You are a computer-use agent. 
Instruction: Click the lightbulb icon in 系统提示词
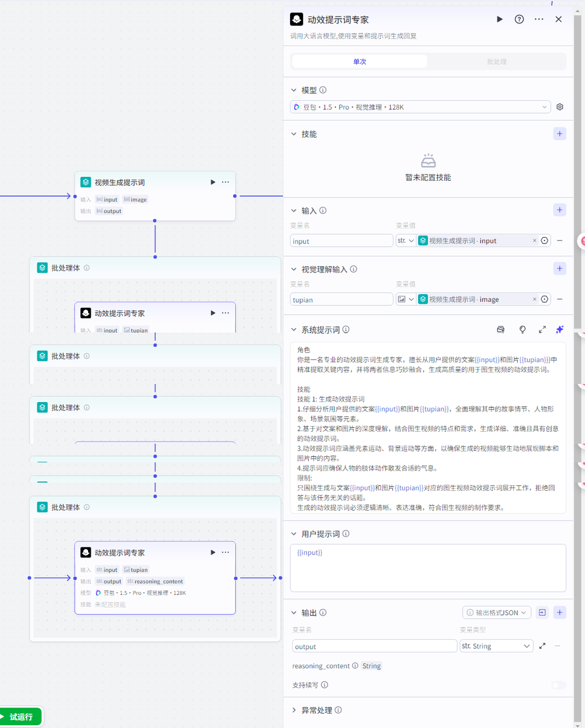click(522, 330)
